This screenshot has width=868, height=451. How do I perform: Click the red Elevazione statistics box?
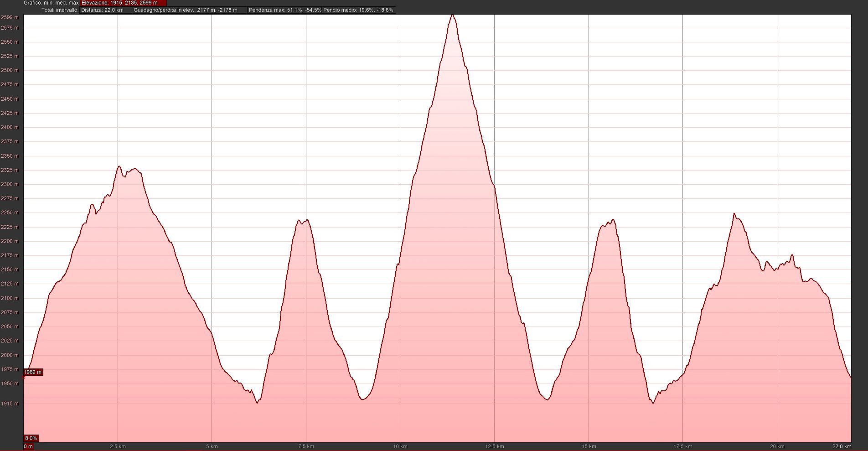(x=123, y=3)
